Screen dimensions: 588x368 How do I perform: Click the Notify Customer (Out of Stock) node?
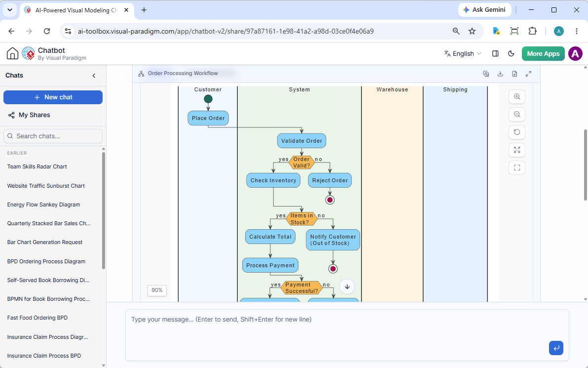tap(333, 240)
